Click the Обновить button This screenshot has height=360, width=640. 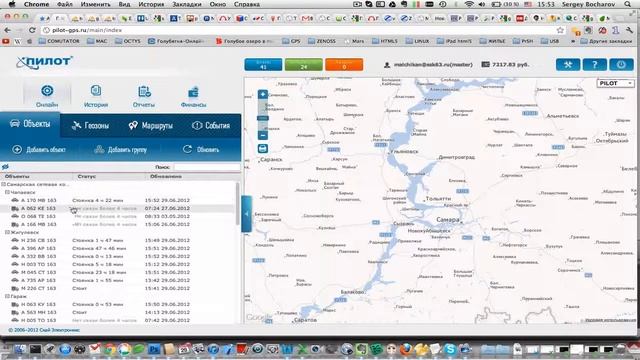pyautogui.click(x=201, y=149)
